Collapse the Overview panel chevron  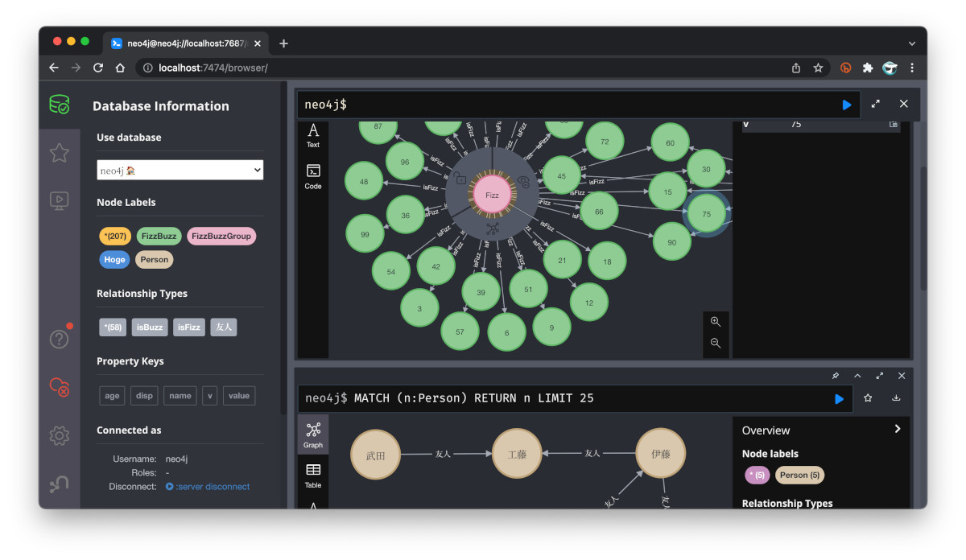[x=898, y=430]
